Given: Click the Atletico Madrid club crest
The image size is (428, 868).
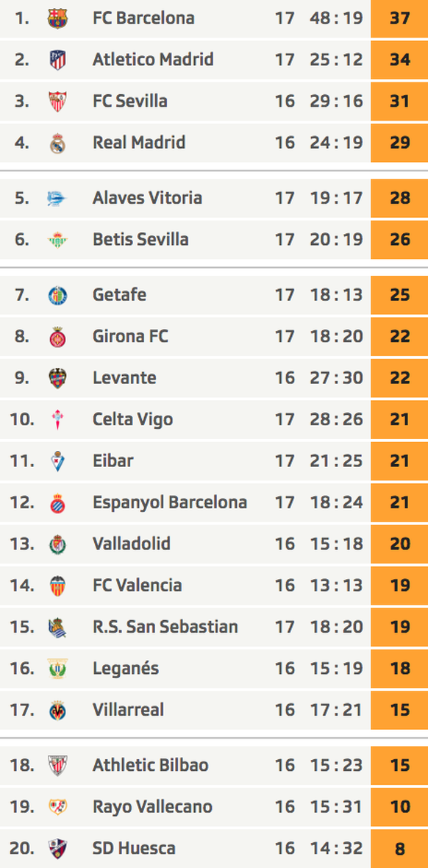Looking at the screenshot, I should tap(57, 60).
